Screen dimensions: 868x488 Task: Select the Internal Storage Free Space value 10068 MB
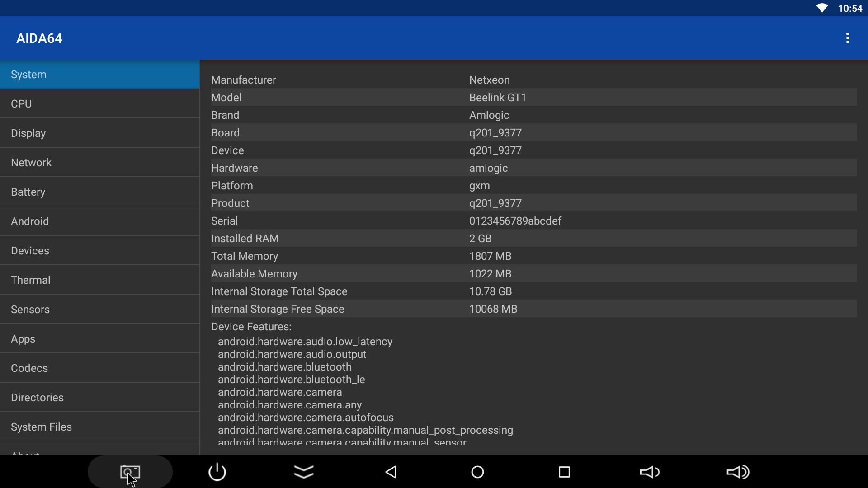493,309
